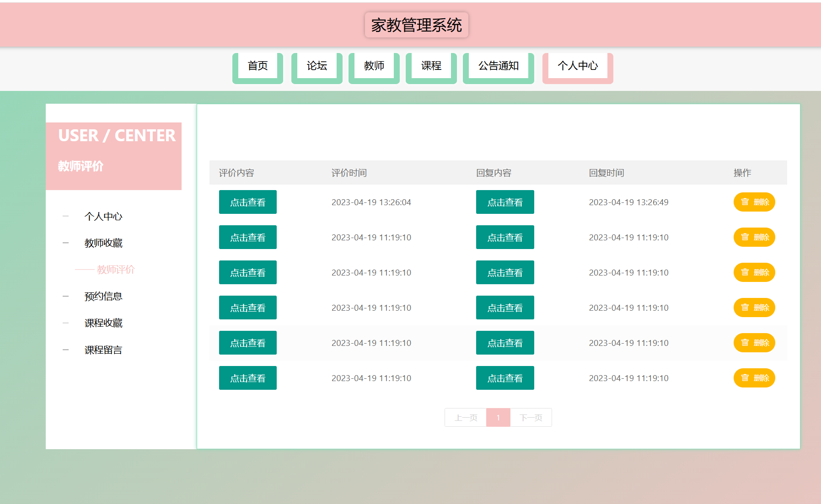View 回复内容 in the fourth table row

[x=505, y=308]
